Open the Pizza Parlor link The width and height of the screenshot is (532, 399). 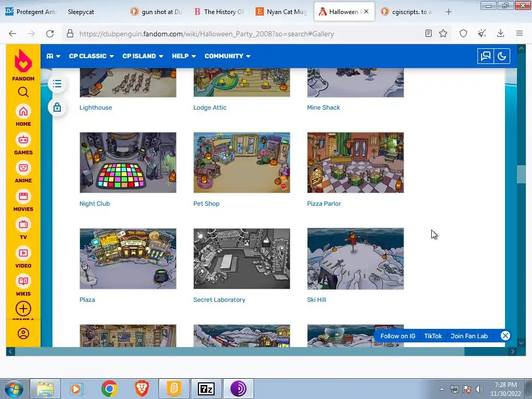324,204
